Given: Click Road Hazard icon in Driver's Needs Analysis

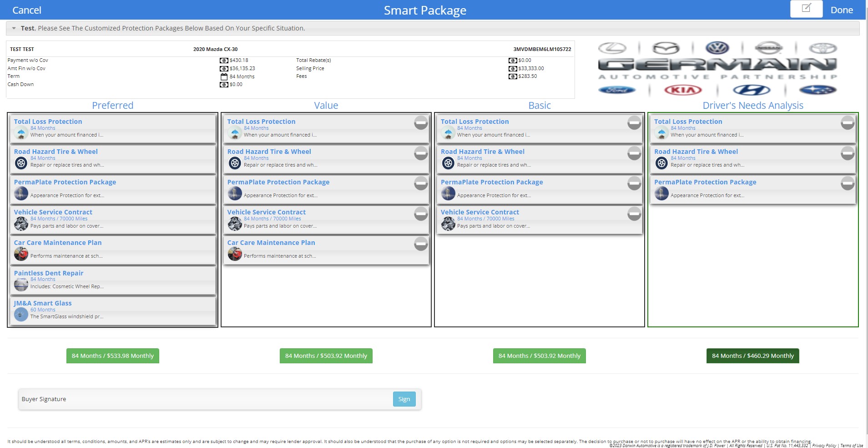Looking at the screenshot, I should pos(661,163).
